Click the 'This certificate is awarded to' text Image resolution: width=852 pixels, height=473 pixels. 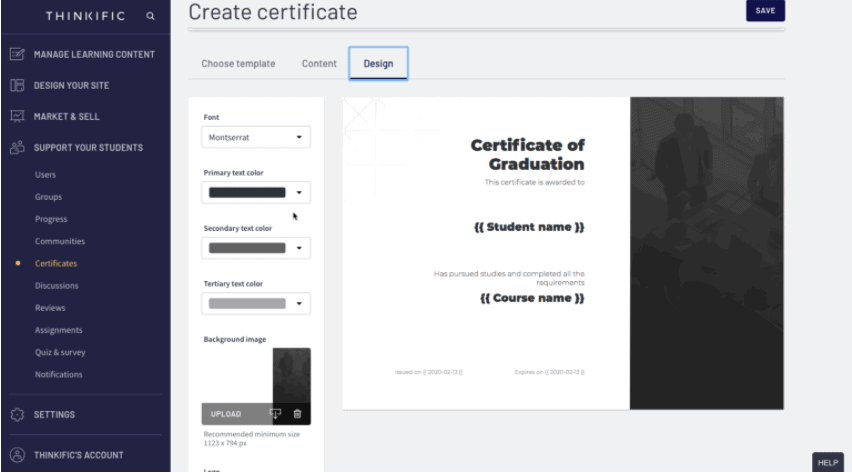pos(535,182)
